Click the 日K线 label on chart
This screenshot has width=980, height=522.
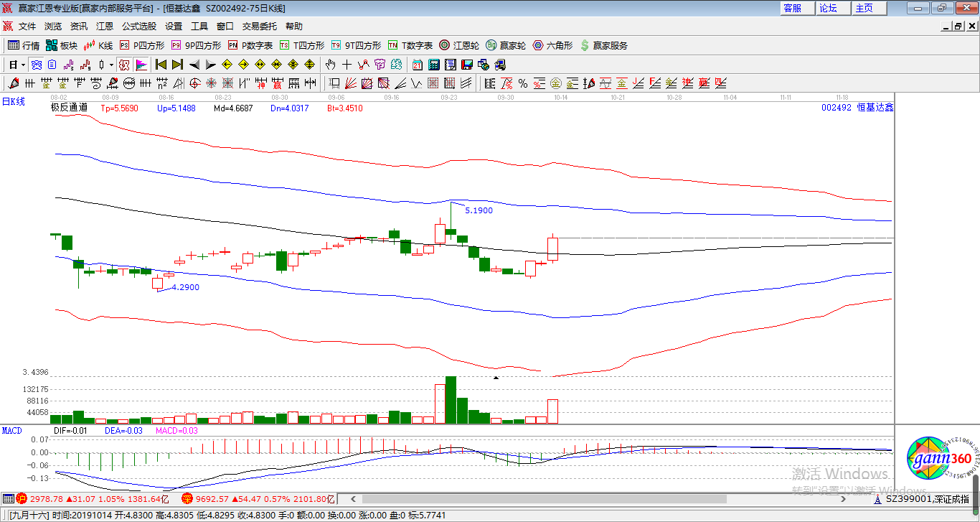pyautogui.click(x=13, y=101)
